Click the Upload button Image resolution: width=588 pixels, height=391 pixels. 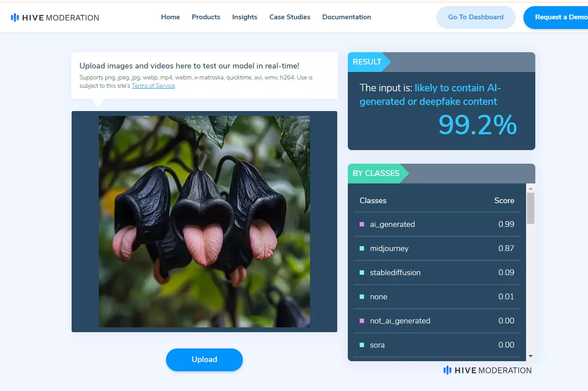pos(204,359)
